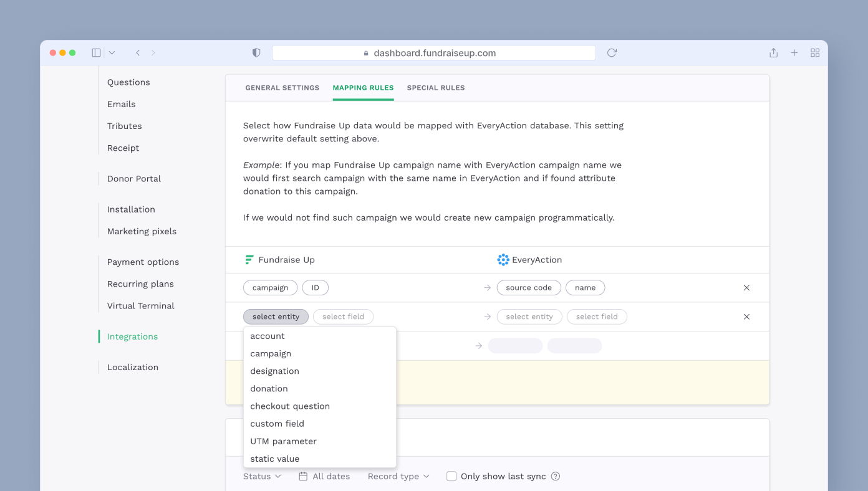
Task: Remove the campaign ID mapping row
Action: tap(746, 288)
